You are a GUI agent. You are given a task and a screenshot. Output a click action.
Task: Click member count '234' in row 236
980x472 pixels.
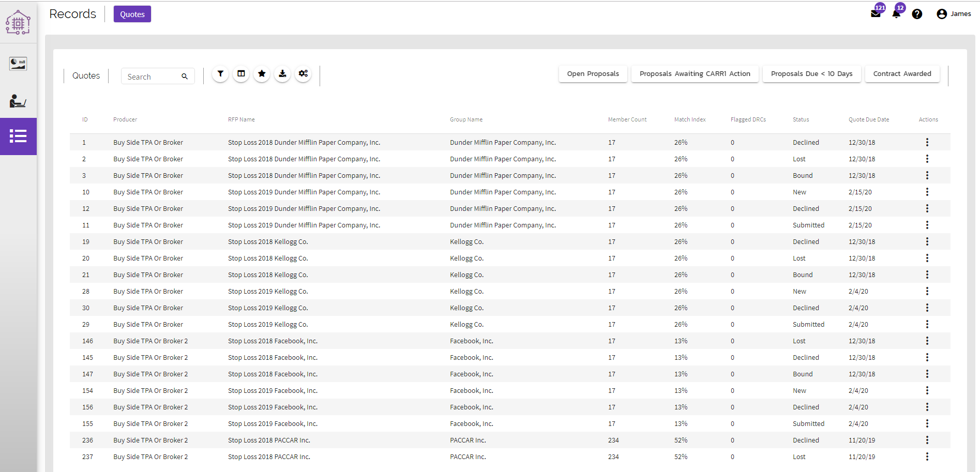point(613,440)
